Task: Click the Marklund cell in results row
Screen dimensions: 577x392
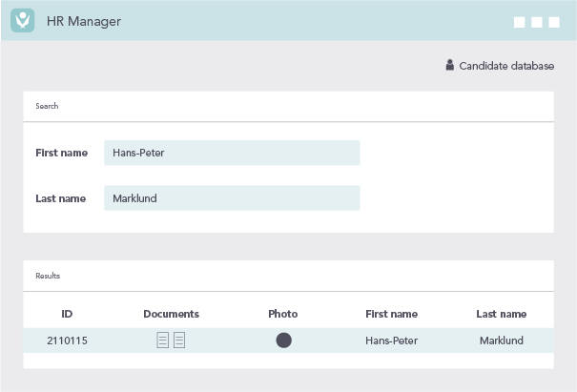Action: (502, 340)
